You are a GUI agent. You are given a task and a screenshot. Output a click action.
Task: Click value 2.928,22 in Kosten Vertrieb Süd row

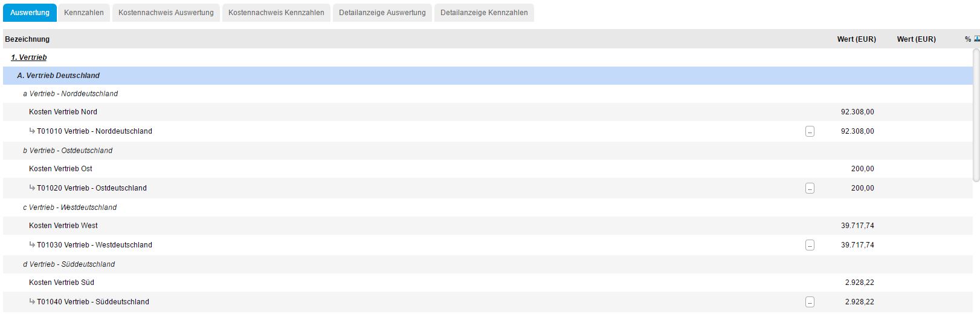[860, 283]
